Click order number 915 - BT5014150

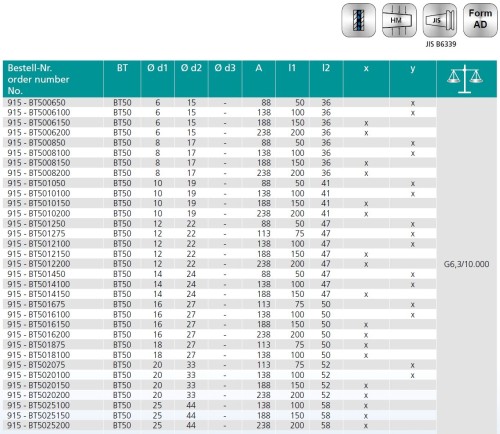click(39, 294)
